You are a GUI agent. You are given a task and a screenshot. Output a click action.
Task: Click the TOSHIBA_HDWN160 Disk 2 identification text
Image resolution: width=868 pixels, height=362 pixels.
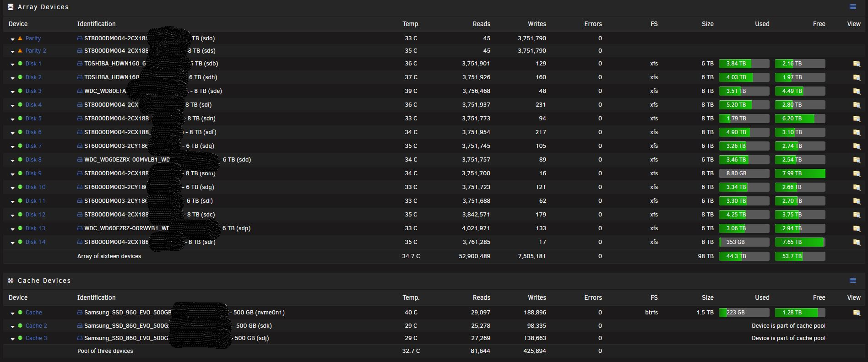click(x=112, y=77)
